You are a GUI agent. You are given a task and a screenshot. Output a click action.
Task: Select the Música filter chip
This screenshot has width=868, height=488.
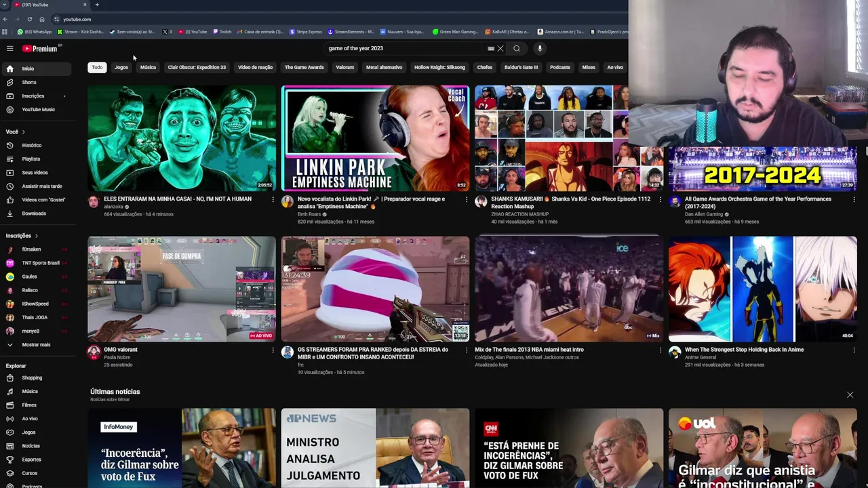click(x=148, y=67)
